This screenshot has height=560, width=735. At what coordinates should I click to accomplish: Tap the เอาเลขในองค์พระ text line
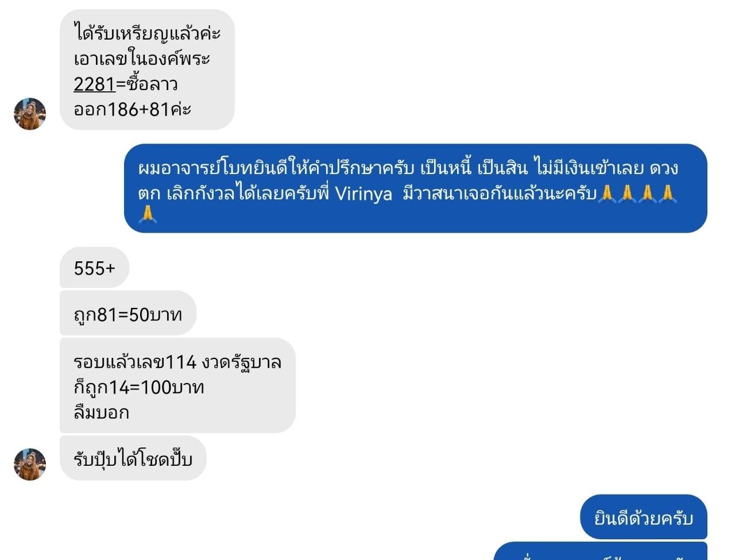pyautogui.click(x=142, y=59)
